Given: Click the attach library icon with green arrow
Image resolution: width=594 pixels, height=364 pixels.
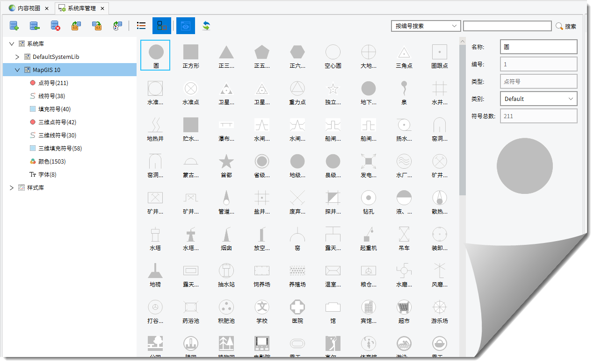Looking at the screenshot, I should click(35, 26).
